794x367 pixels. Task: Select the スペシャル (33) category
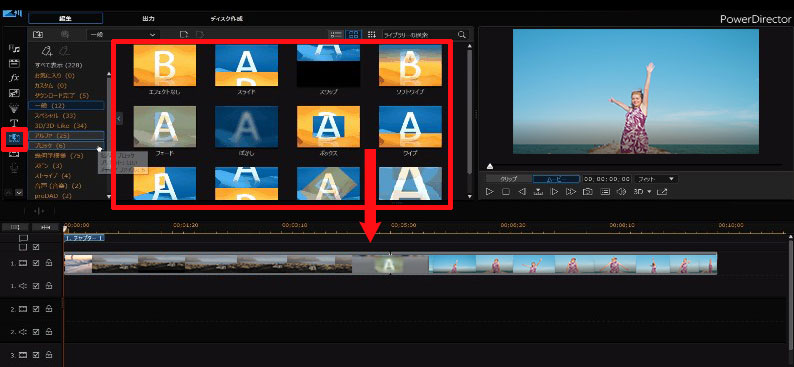point(55,115)
